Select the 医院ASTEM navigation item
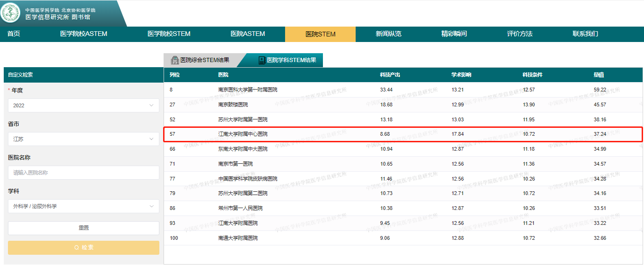This screenshot has width=644, height=265. [x=248, y=34]
